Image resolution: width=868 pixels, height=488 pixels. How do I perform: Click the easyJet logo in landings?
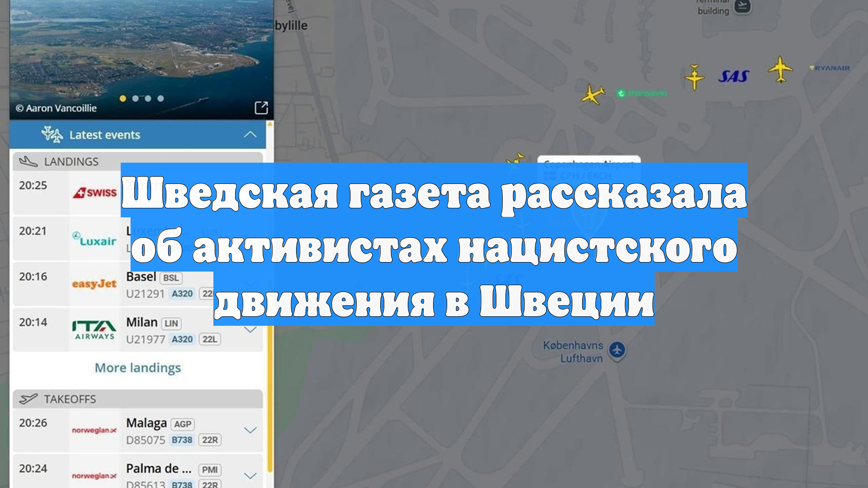tap(94, 284)
